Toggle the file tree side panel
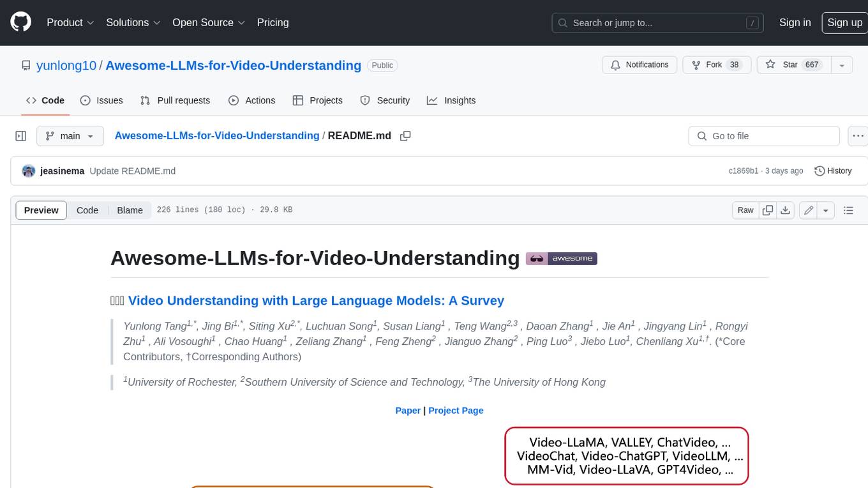 pos(20,136)
